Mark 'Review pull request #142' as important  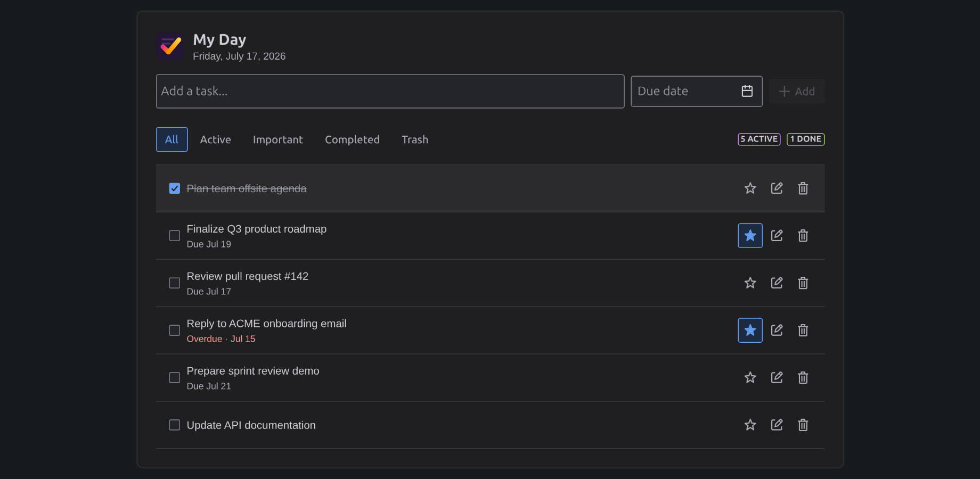(x=750, y=283)
